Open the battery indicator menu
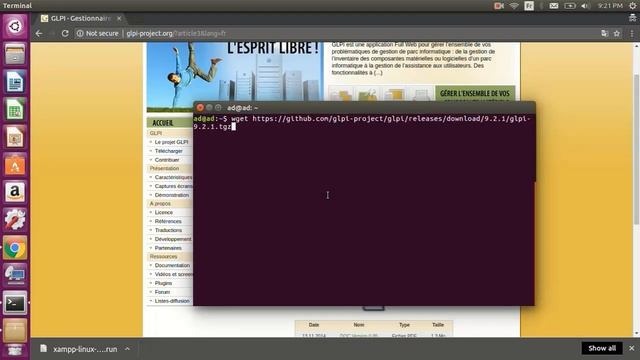The image size is (640, 360). (x=570, y=6)
